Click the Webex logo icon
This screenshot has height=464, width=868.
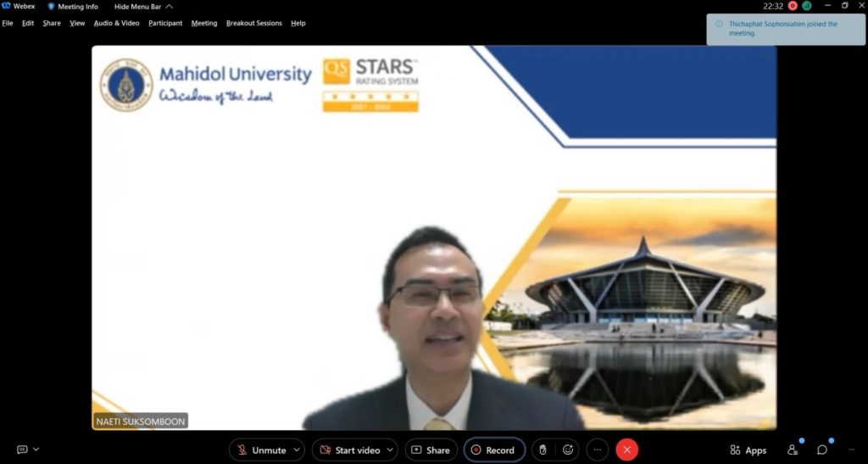[6, 6]
